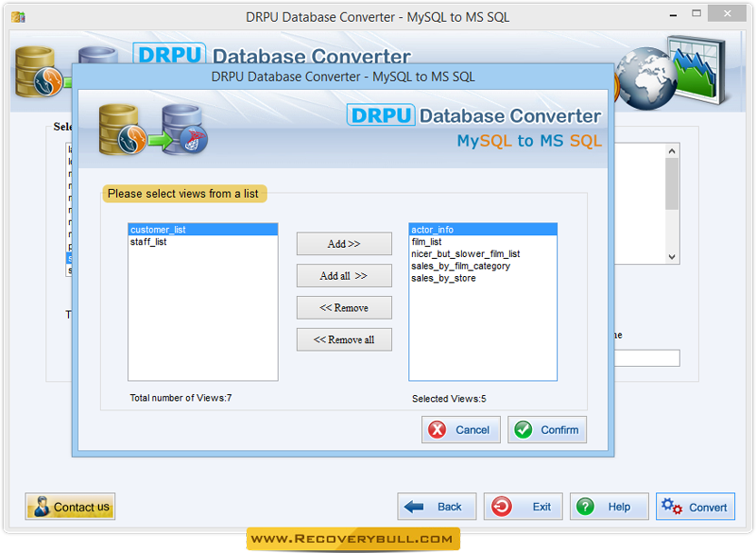Open Contact us in the main window

pos(71,506)
